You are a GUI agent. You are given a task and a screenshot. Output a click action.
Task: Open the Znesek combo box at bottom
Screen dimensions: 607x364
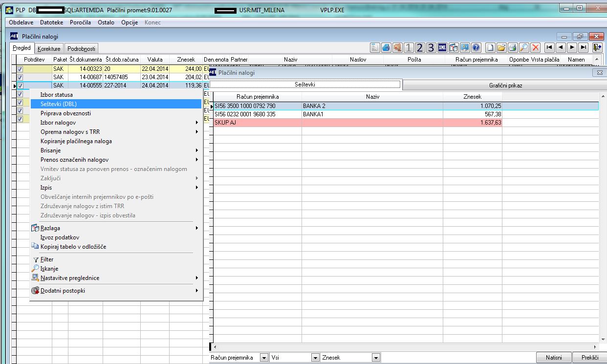(x=375, y=358)
